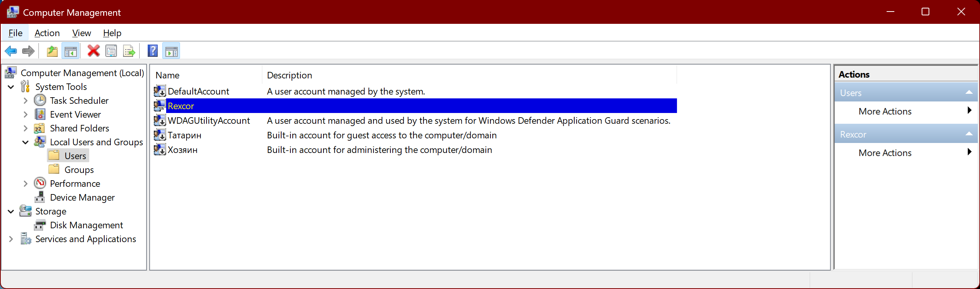Image resolution: width=980 pixels, height=289 pixels.
Task: Open Properties via toolbar icon
Action: [111, 51]
